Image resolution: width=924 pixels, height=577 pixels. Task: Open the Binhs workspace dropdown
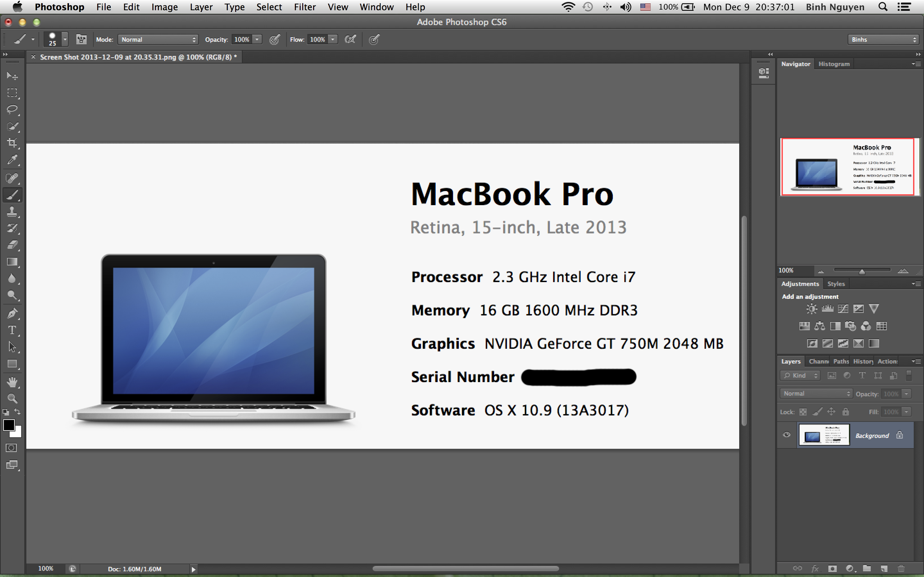(882, 39)
